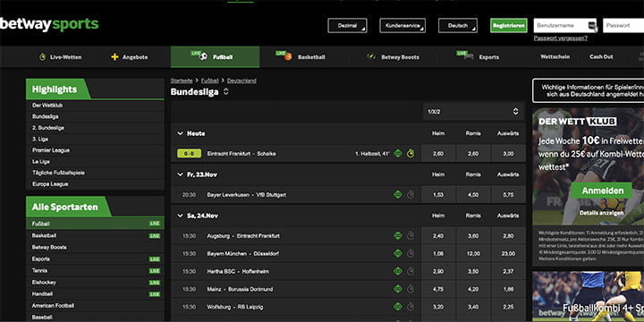Click Details anzeigen link
The image size is (644, 322).
(601, 213)
